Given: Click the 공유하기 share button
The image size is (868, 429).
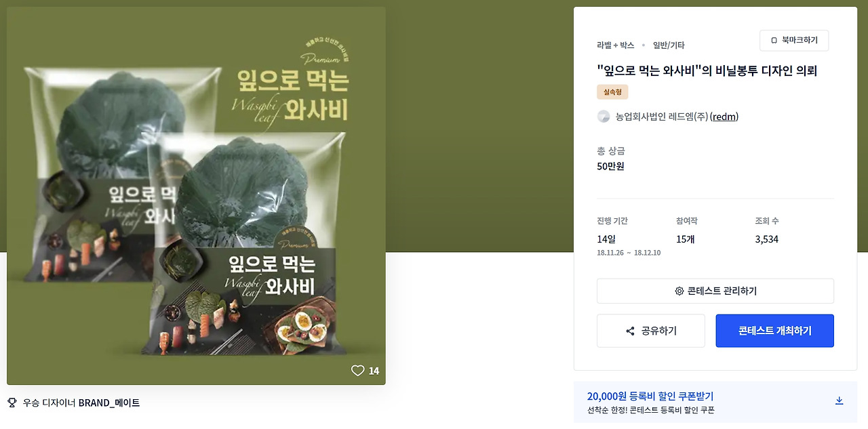Looking at the screenshot, I should 651,331.
